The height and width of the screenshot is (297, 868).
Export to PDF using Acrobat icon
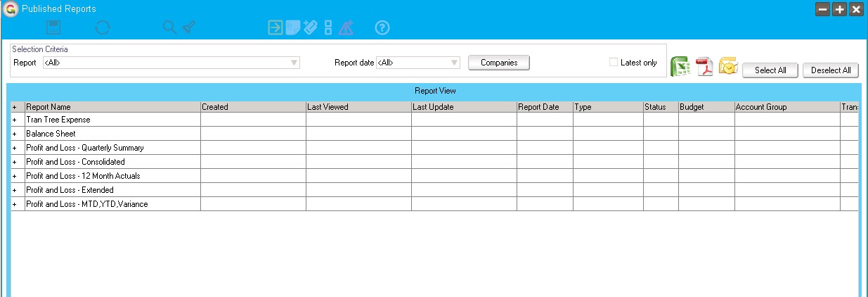point(704,67)
